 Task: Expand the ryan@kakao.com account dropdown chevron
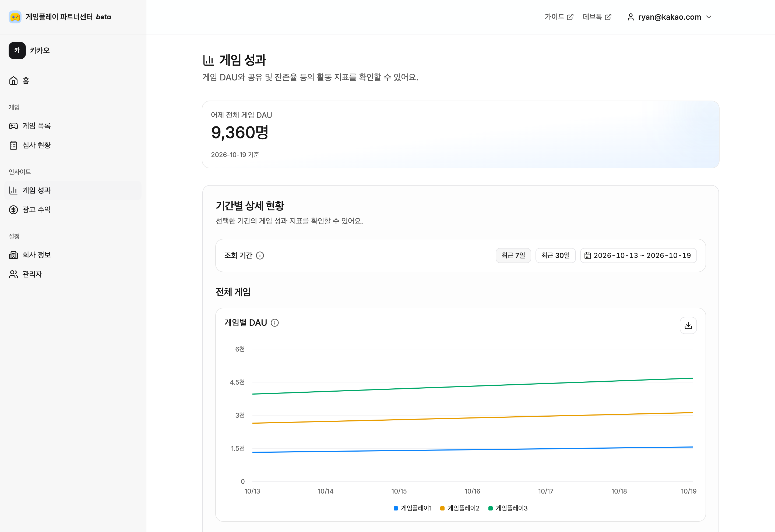709,17
